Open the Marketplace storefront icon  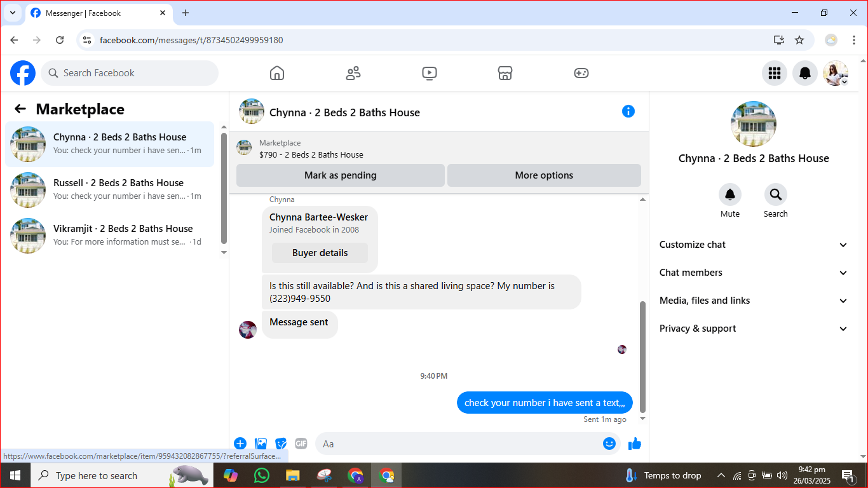(x=505, y=73)
